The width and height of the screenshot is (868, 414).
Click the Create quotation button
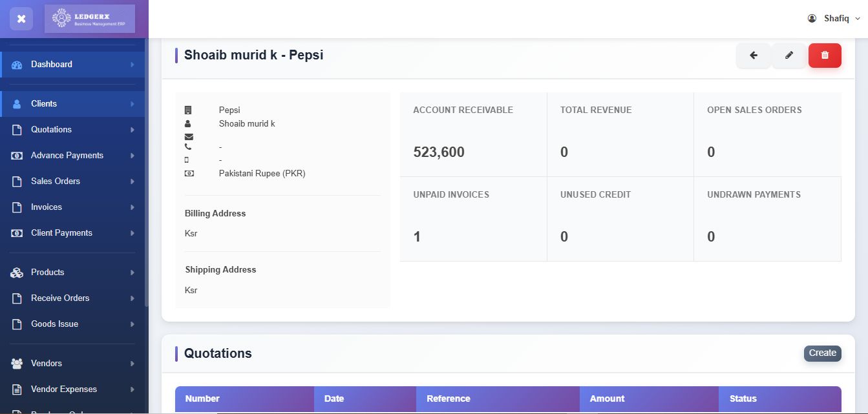pyautogui.click(x=822, y=353)
